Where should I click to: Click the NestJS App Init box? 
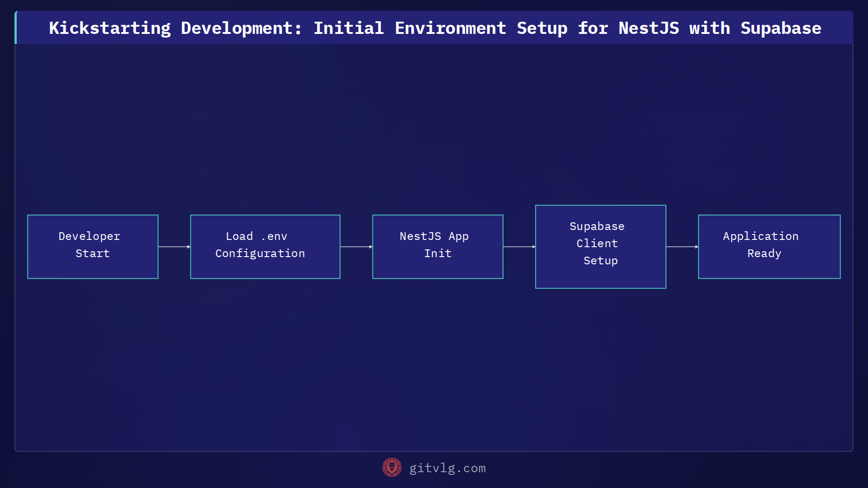(438, 247)
